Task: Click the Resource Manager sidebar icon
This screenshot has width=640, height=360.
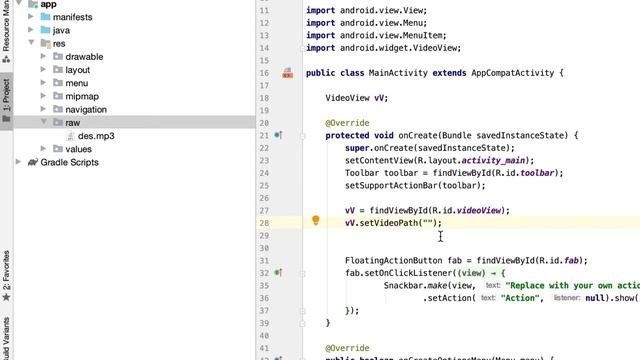Action: click(6, 59)
